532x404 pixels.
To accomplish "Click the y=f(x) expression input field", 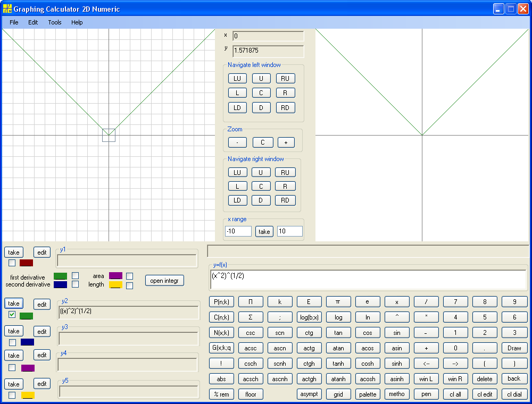I will [x=369, y=280].
